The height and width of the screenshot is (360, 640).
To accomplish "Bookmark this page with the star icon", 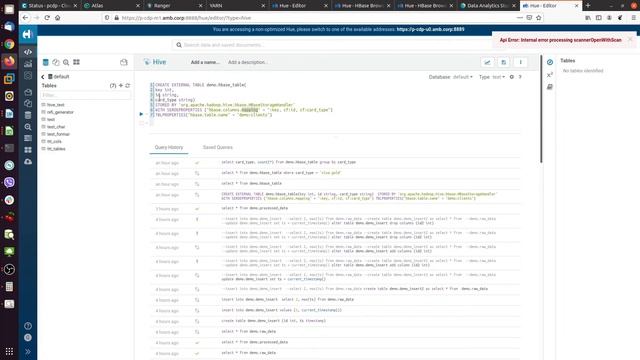I will click(539, 18).
